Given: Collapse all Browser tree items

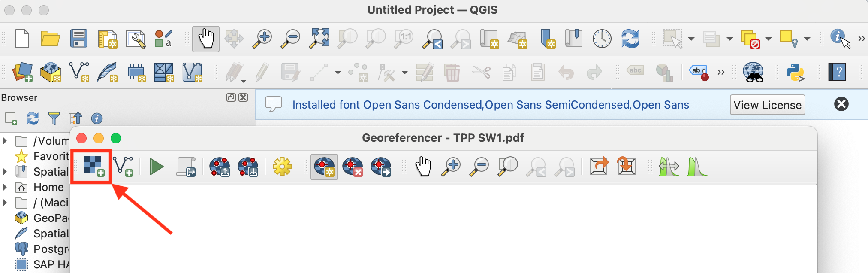Looking at the screenshot, I should click(75, 118).
